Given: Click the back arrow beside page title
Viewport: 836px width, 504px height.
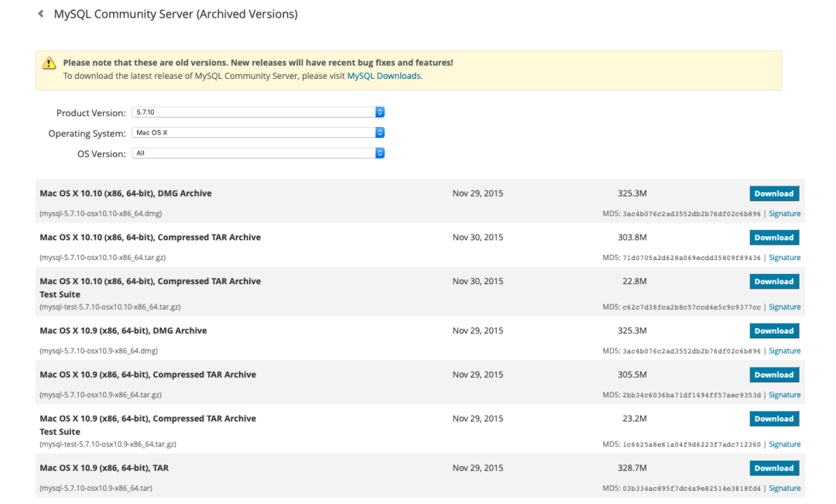Looking at the screenshot, I should pos(41,15).
